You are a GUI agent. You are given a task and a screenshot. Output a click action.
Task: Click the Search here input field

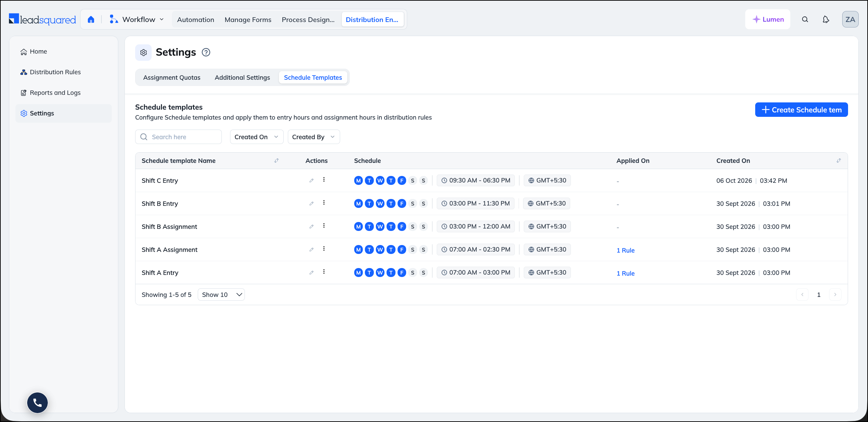[178, 137]
